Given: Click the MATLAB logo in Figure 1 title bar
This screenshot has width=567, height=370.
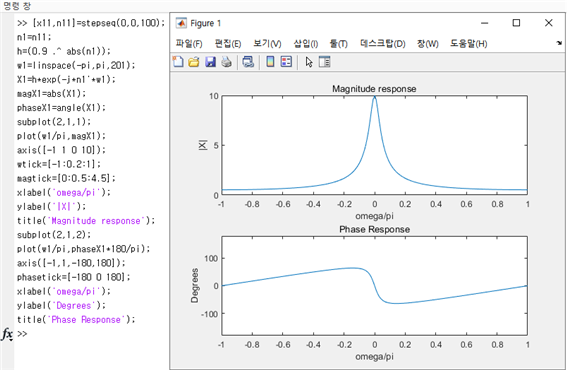Looking at the screenshot, I should click(181, 23).
